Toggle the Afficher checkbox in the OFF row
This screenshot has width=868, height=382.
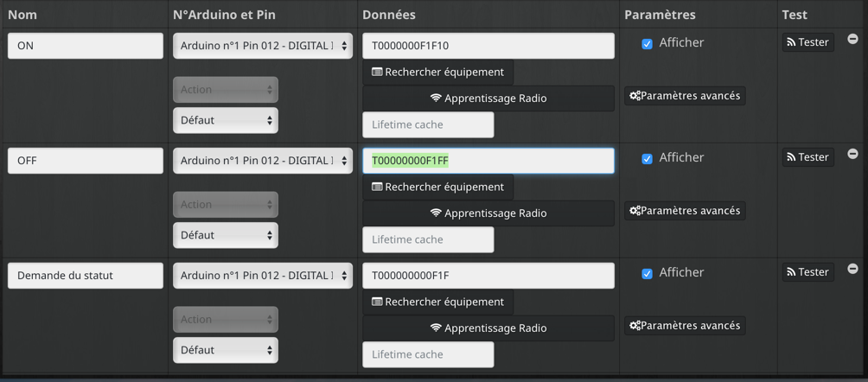[647, 159]
